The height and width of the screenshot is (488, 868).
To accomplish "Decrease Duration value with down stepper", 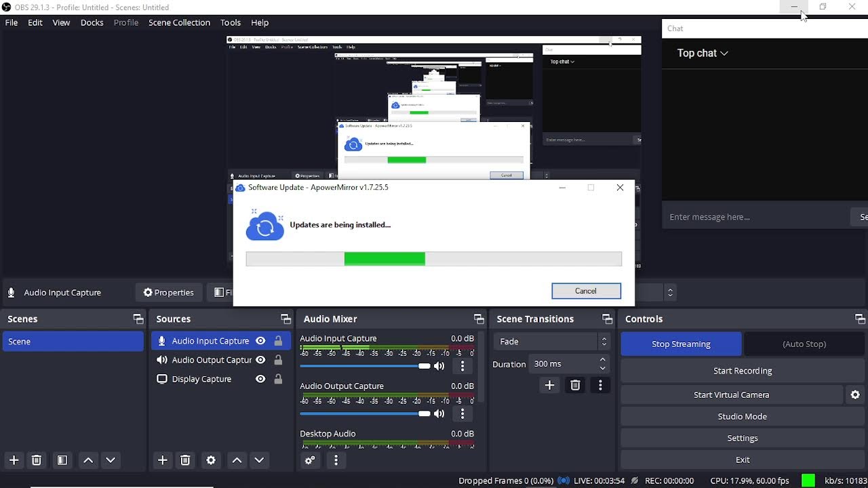I will pos(602,368).
